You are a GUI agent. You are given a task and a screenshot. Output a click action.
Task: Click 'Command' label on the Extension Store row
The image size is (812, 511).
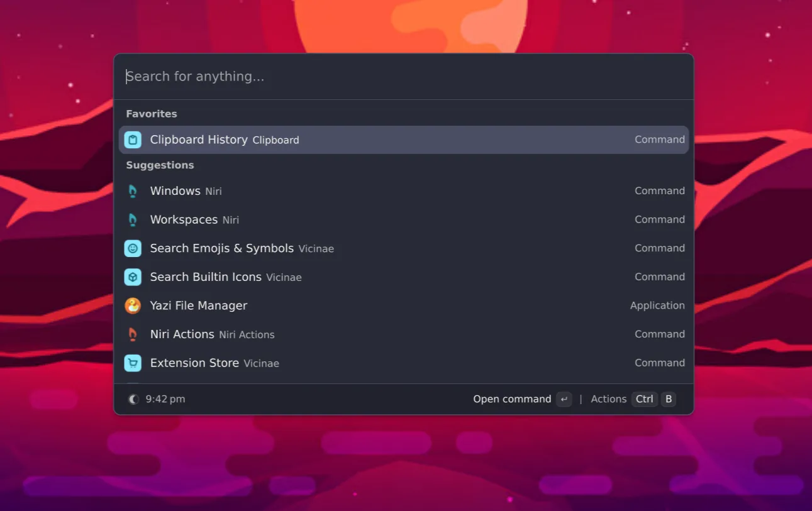(660, 363)
